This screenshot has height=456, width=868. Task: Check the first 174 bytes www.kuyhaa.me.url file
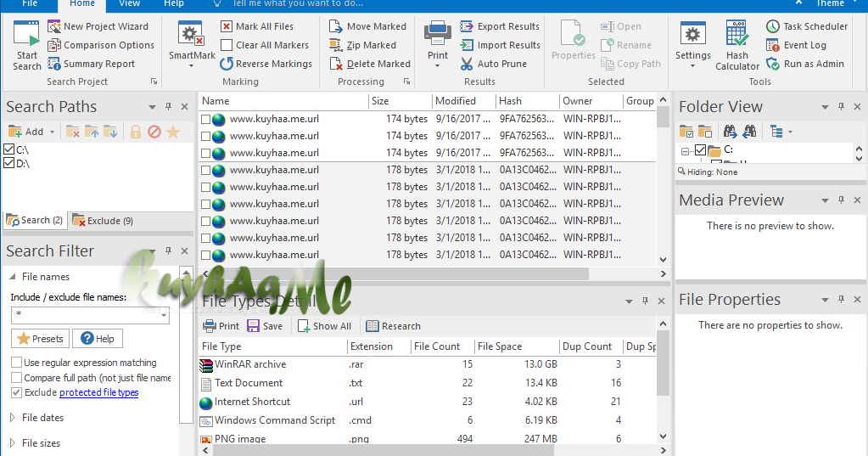(205, 119)
